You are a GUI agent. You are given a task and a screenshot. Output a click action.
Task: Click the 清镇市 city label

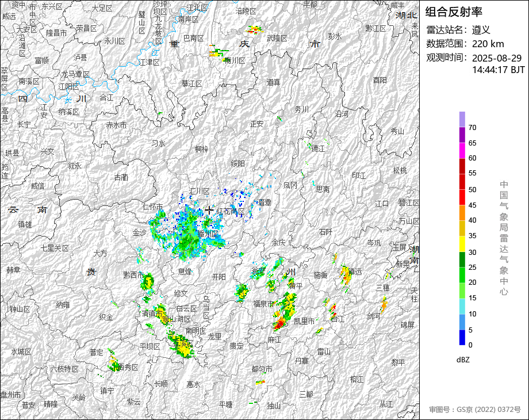click(x=152, y=314)
